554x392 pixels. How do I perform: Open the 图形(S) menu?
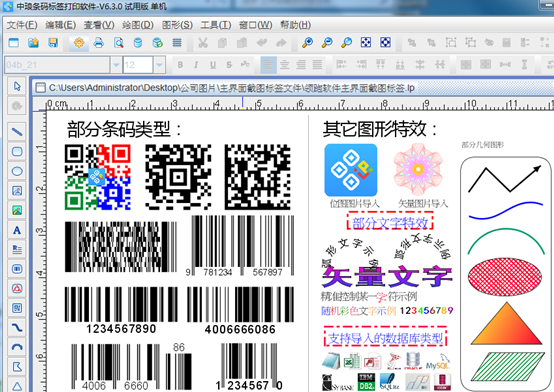177,25
